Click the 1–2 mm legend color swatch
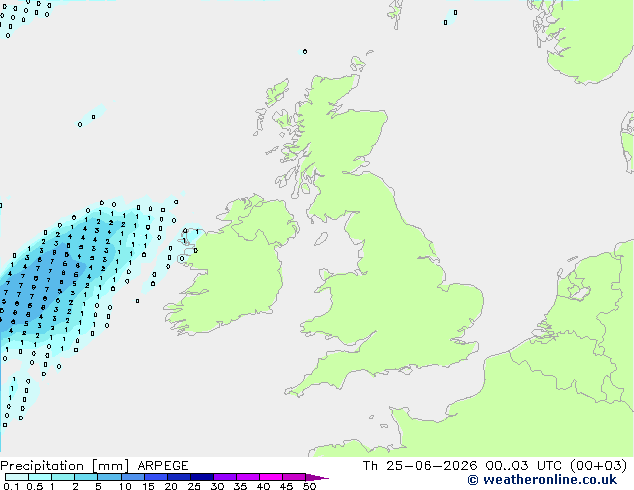Screen dimensions: 634x490 (x=63, y=477)
